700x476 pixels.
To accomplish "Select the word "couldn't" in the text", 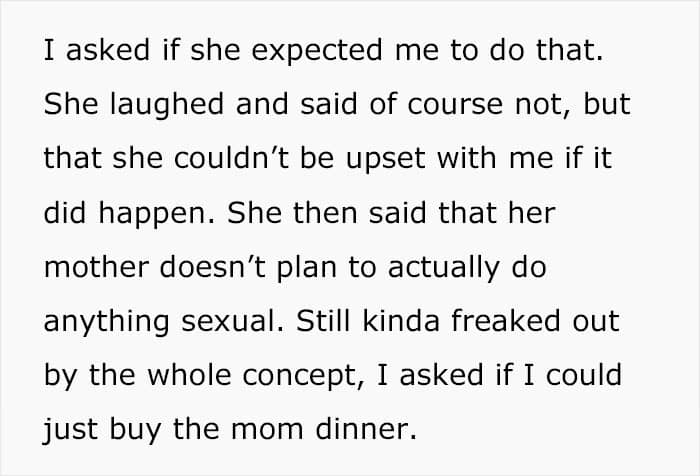I will point(232,158).
